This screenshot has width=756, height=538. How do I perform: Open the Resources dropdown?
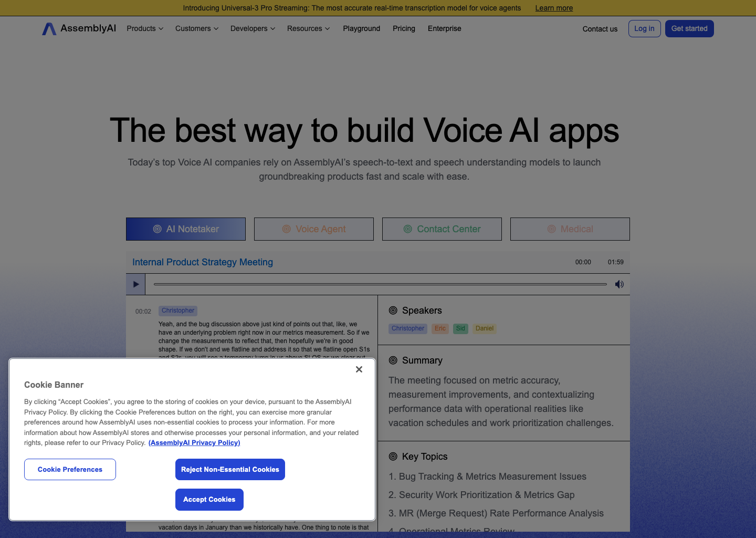click(x=308, y=28)
